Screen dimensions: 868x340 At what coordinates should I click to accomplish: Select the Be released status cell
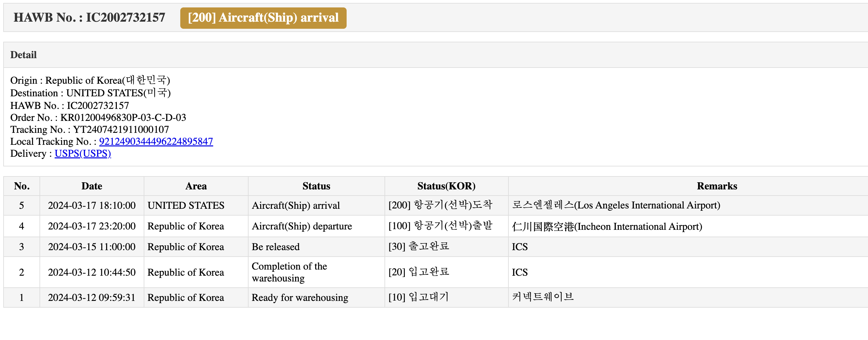coord(316,247)
